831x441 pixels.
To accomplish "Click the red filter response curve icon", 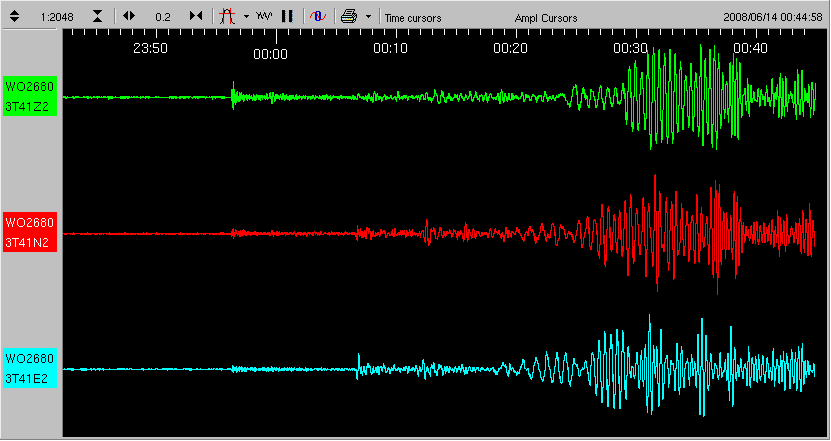I will 227,16.
